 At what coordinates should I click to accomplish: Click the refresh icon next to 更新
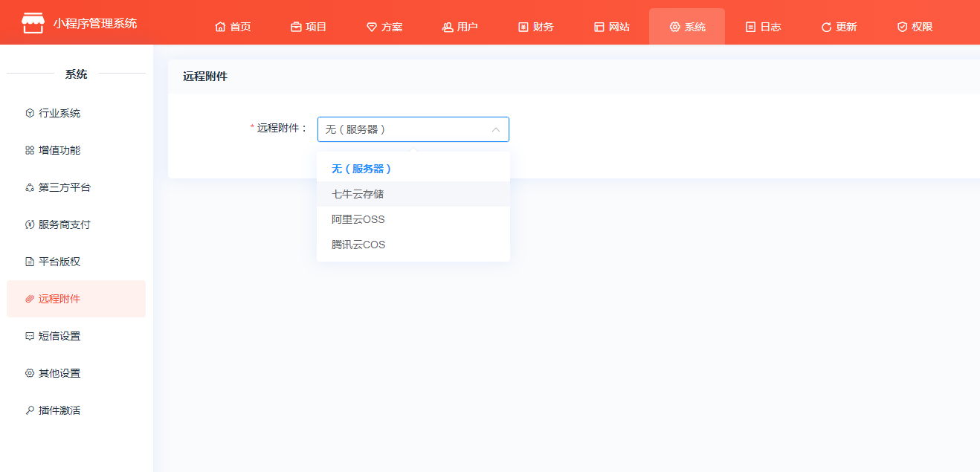826,27
